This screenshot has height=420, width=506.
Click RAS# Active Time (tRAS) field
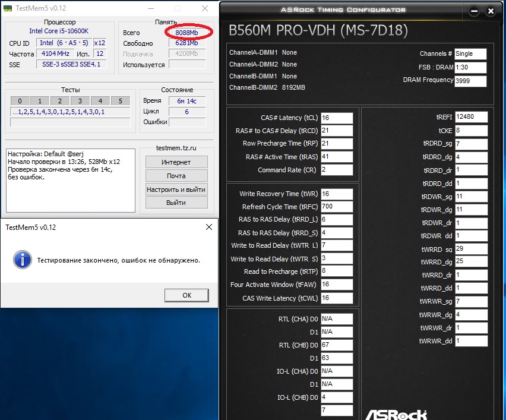(x=337, y=157)
